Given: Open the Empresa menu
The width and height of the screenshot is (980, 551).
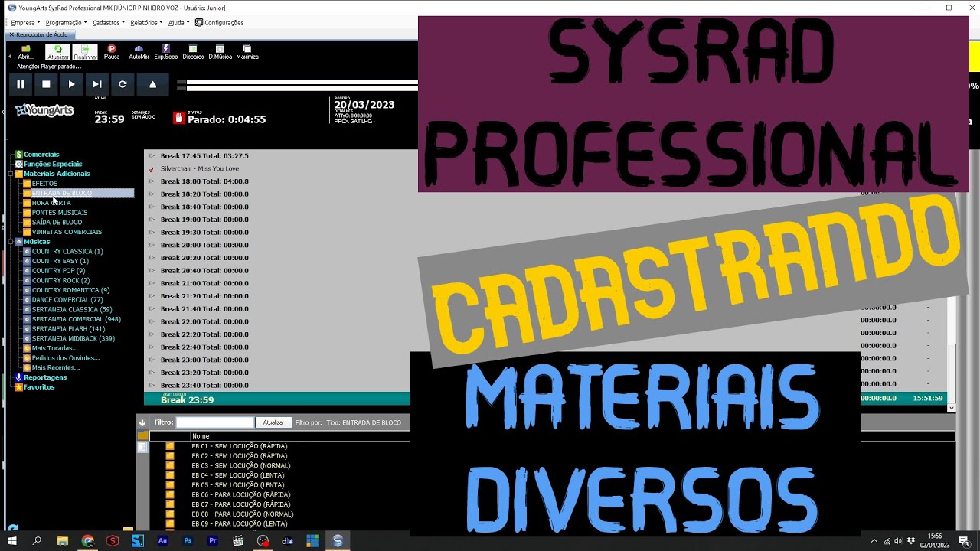Looking at the screenshot, I should [24, 23].
